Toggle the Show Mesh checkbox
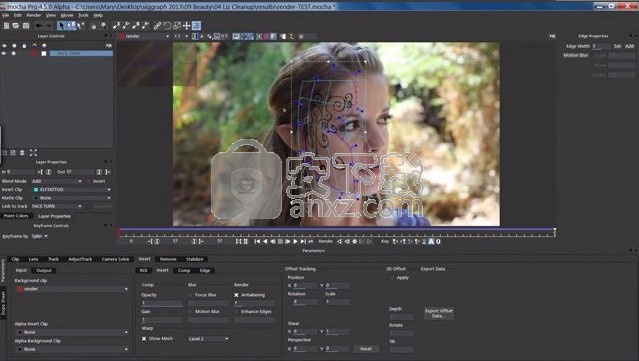Image resolution: width=639 pixels, height=361 pixels. coord(144,339)
